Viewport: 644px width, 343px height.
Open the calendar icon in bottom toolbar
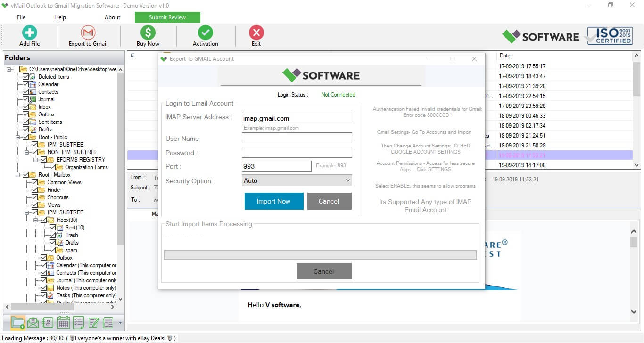pyautogui.click(x=63, y=322)
